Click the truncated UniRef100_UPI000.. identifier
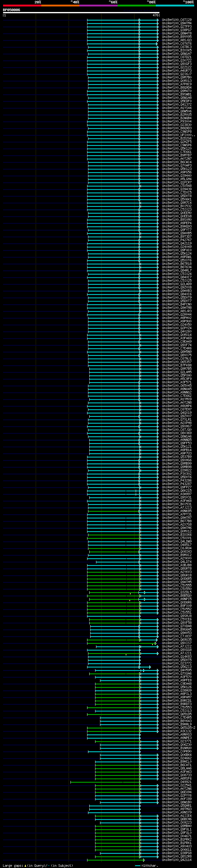This screenshot has height=868, width=197. click(x=179, y=135)
